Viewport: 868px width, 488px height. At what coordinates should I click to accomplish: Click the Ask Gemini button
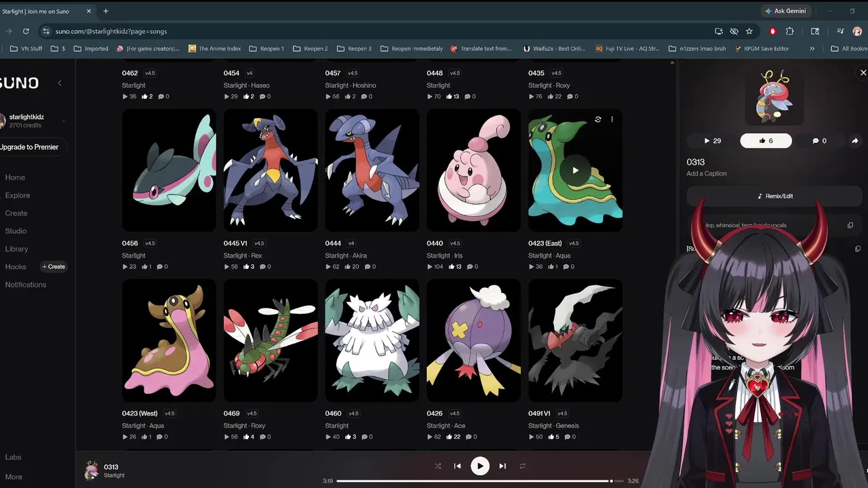785,11
